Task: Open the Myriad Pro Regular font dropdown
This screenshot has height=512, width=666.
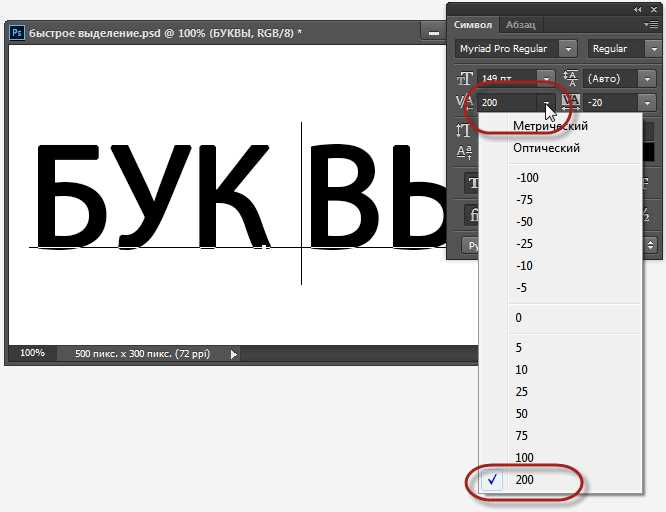Action: 568,49
